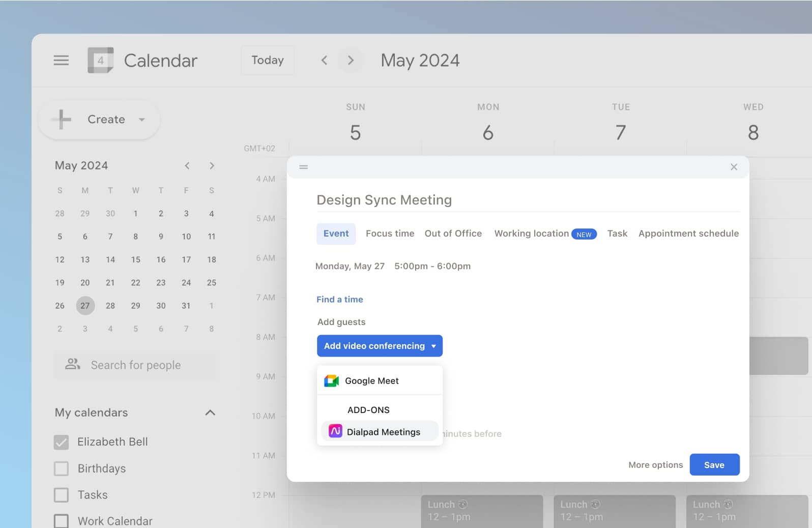The width and height of the screenshot is (812, 528).
Task: Collapse the My calendars section
Action: [x=210, y=413]
